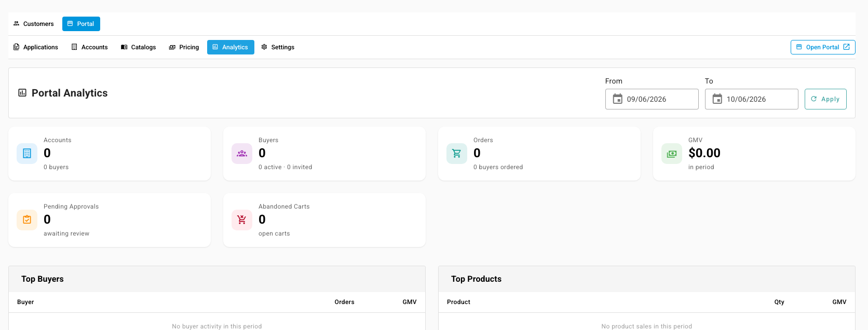Click the Accounts tab building icon
Viewport: 868px width, 330px height.
[74, 47]
